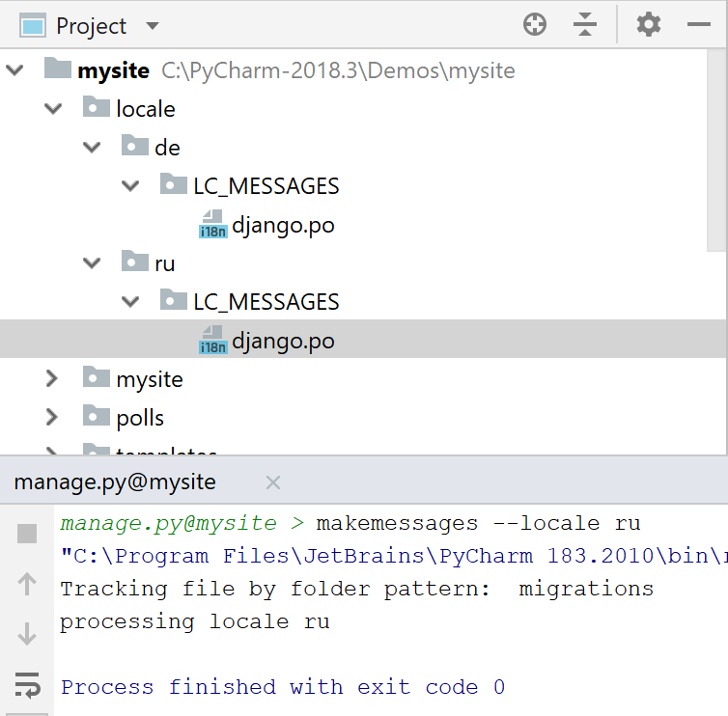Image resolution: width=728 pixels, height=716 pixels.
Task: Close the manage.py@mysite tab
Action: (273, 482)
